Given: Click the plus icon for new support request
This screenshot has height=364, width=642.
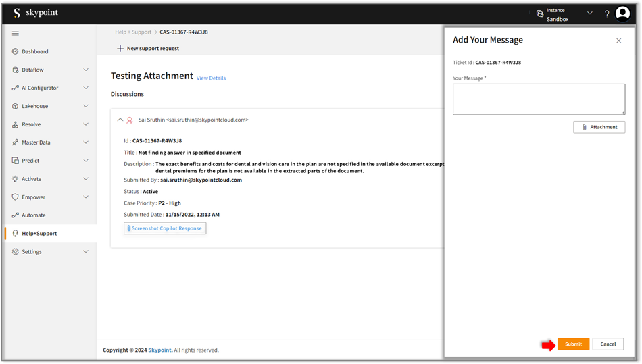Looking at the screenshot, I should pyautogui.click(x=120, y=49).
